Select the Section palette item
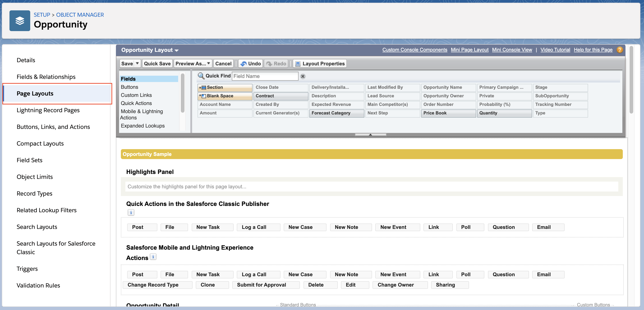The width and height of the screenshot is (644, 310). pos(225,87)
